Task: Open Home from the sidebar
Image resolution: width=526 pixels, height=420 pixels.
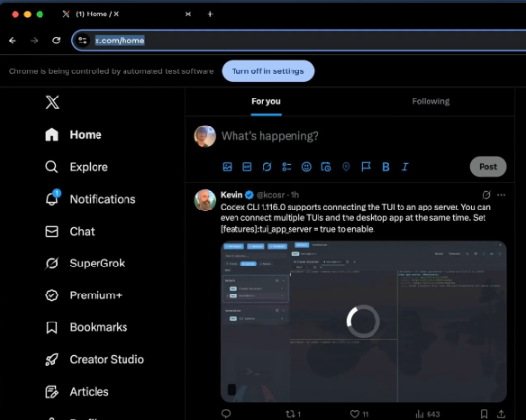Action: [73, 135]
